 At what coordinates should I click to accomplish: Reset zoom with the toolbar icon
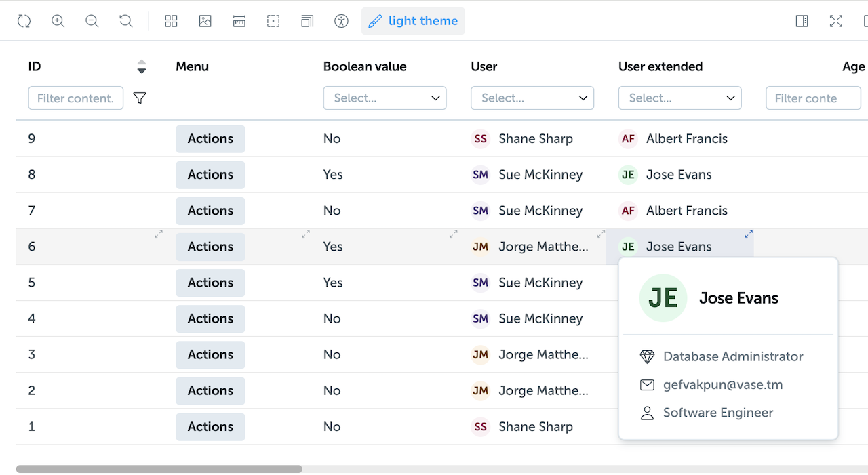(126, 21)
